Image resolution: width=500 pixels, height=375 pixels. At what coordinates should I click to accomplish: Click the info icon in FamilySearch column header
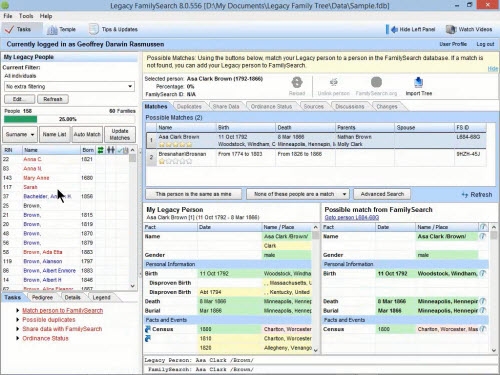[x=483, y=227]
